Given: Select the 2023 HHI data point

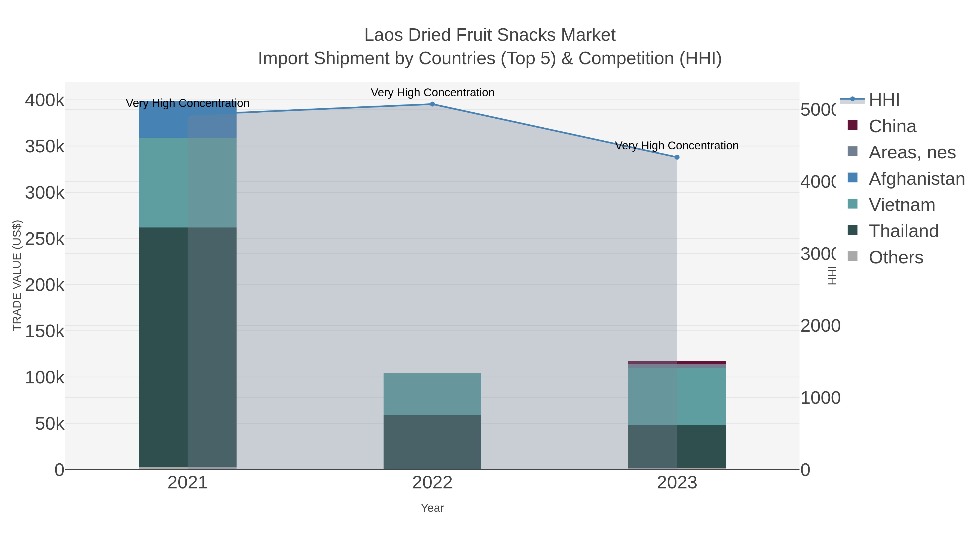Looking at the screenshot, I should coord(677,157).
